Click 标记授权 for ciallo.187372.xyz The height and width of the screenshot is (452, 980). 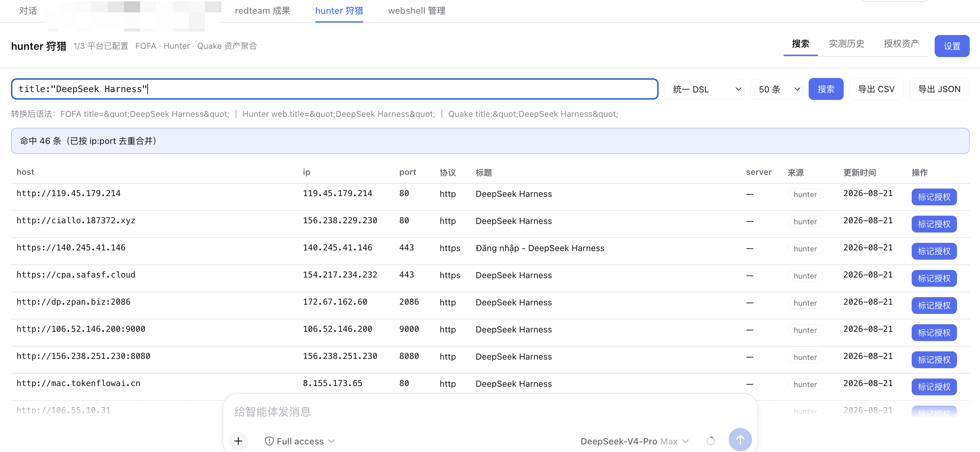click(x=934, y=224)
